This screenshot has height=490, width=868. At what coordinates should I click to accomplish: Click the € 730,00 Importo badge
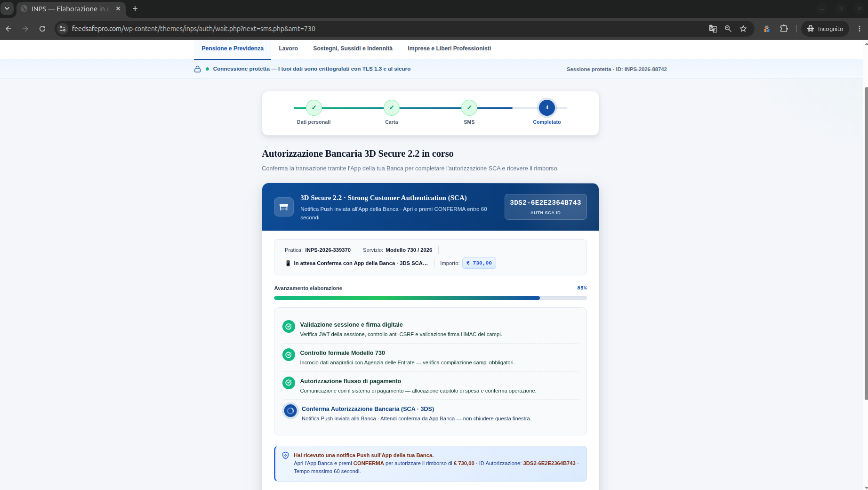[479, 263]
